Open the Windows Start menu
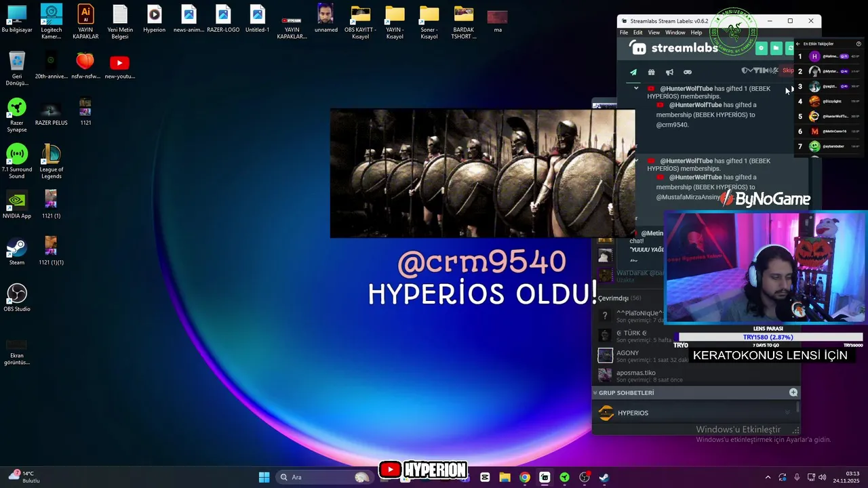Viewport: 868px width, 488px height. tap(264, 477)
